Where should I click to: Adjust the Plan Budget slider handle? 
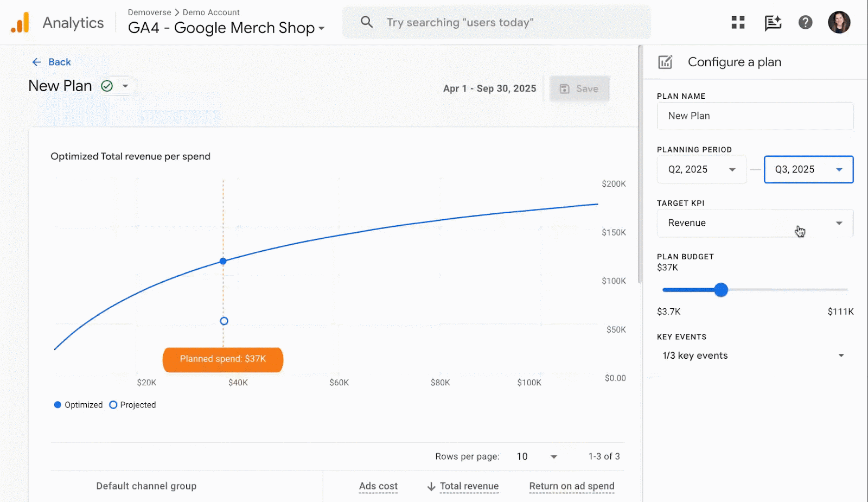point(721,290)
